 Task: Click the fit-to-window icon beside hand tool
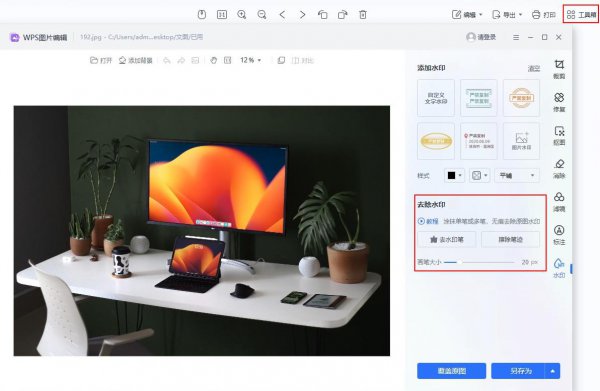point(228,60)
